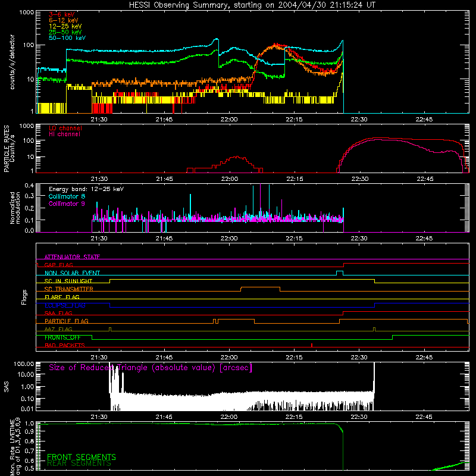476x476 pixels.
Task: Click the HESSI Observing Summary title
Action: (x=252, y=5)
